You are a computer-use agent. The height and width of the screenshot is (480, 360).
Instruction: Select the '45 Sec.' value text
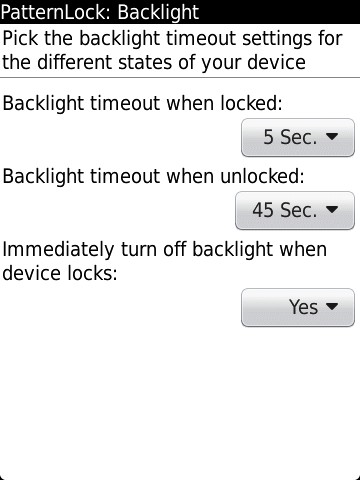(x=284, y=210)
